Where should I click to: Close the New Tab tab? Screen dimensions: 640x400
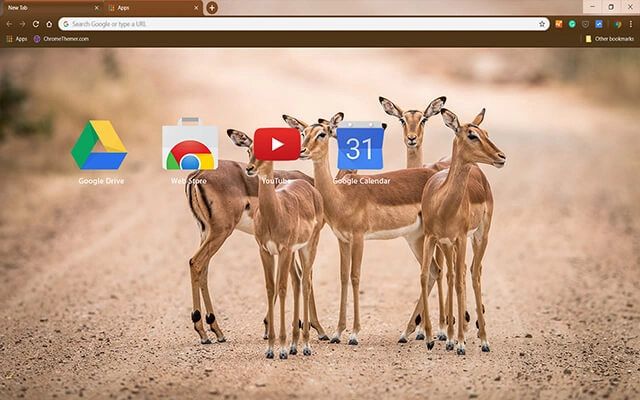pyautogui.click(x=96, y=8)
